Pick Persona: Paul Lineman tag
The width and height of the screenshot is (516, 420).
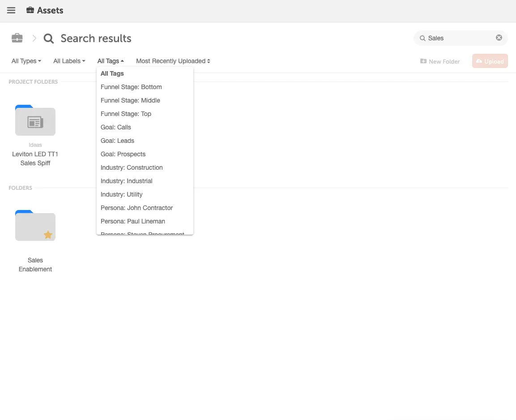coord(145,222)
